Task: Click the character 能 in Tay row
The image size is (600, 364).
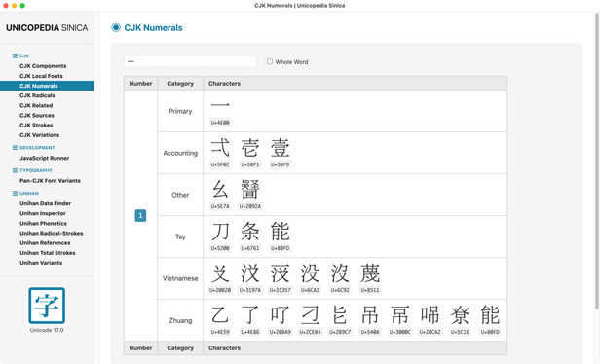Action: 281,232
